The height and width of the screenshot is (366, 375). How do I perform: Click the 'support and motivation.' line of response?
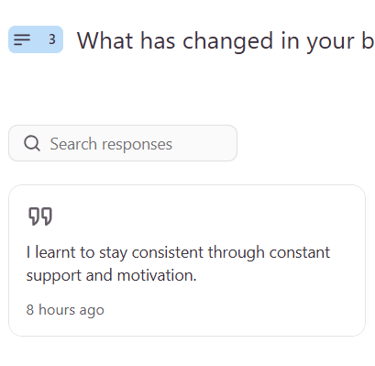[112, 276]
